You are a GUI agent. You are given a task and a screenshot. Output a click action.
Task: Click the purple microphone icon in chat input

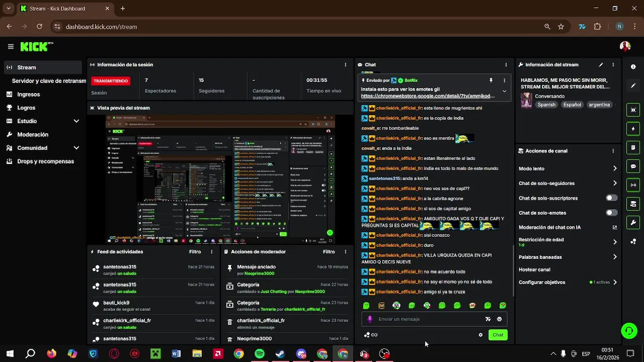pos(370,319)
